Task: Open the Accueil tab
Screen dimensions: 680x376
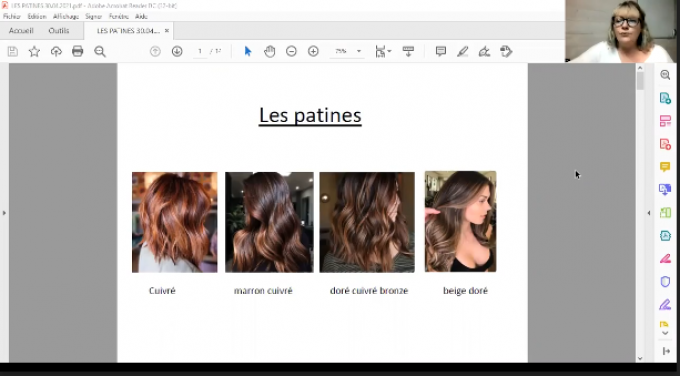Action: click(x=21, y=31)
